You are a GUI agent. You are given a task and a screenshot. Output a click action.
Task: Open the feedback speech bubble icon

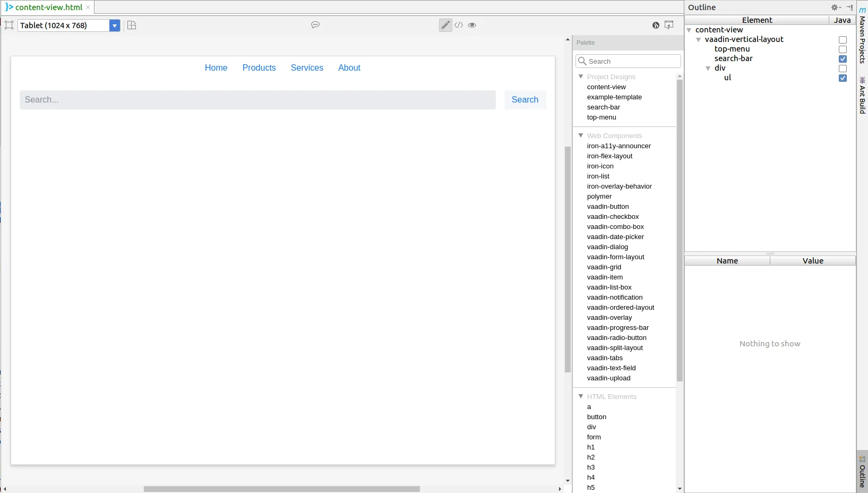[x=315, y=25]
